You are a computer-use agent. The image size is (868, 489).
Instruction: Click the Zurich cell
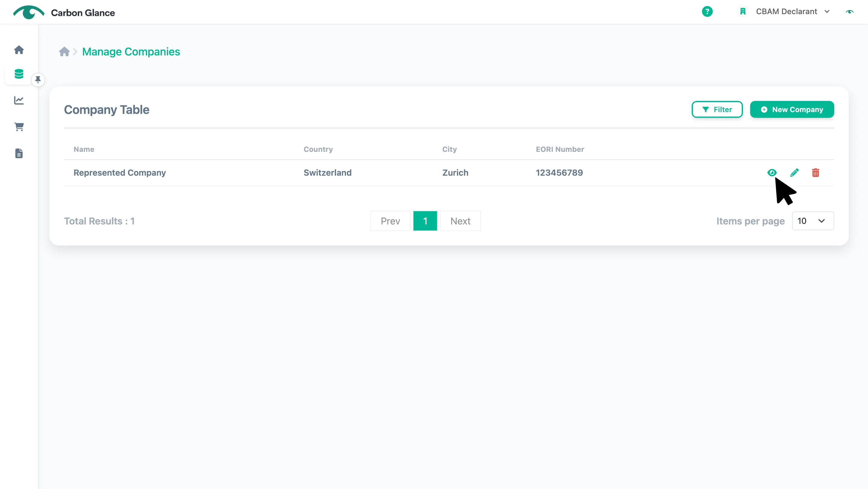click(455, 173)
